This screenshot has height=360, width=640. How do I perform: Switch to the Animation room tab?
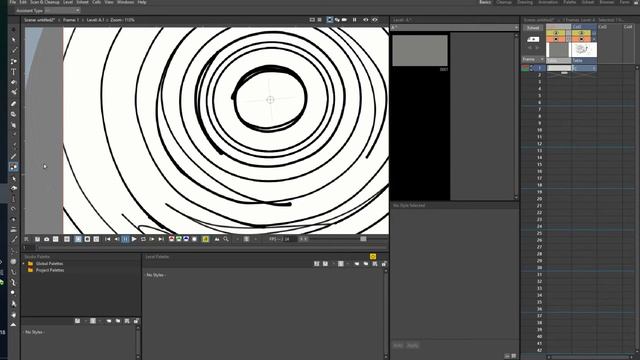tap(548, 2)
